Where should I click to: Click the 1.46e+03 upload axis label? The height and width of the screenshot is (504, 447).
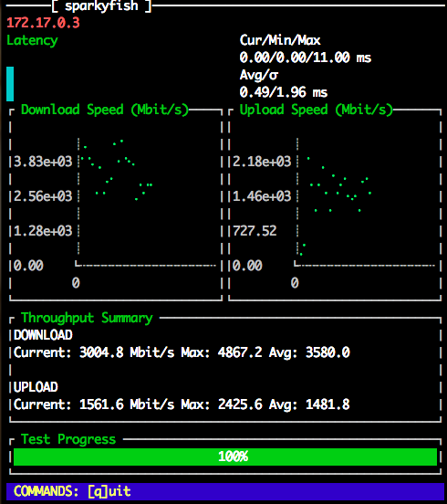pyautogui.click(x=262, y=196)
